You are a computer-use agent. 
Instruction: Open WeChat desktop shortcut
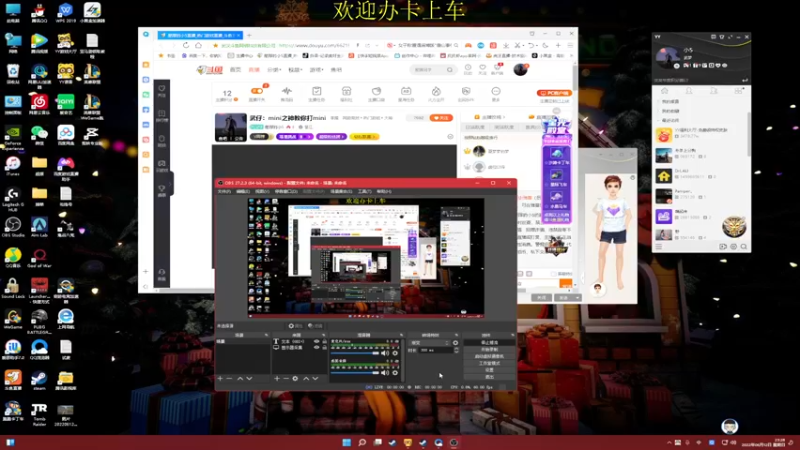[x=39, y=135]
